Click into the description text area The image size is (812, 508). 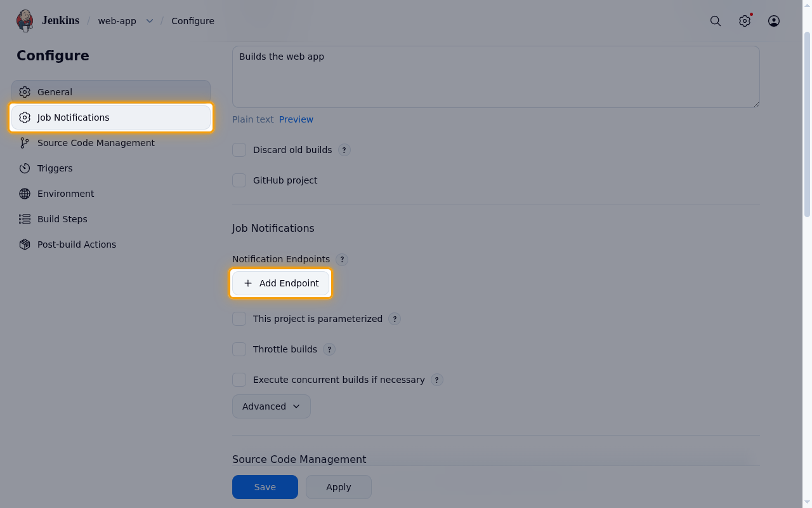click(496, 76)
